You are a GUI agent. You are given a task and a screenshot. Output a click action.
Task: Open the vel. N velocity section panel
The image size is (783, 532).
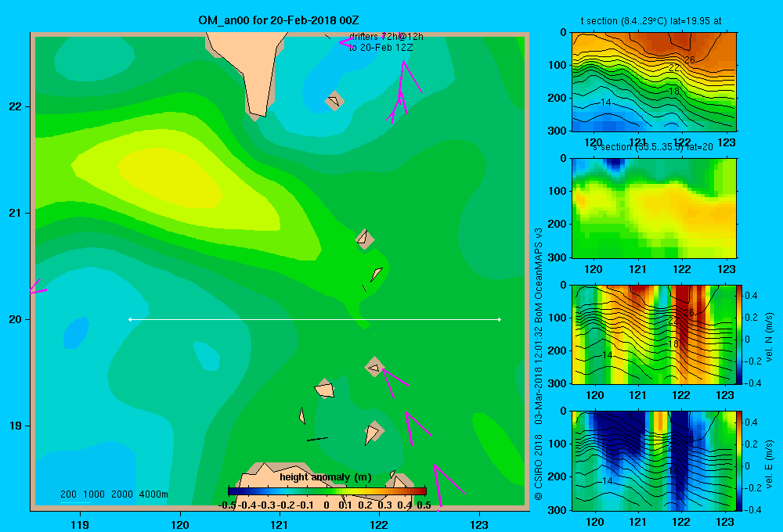(x=654, y=334)
